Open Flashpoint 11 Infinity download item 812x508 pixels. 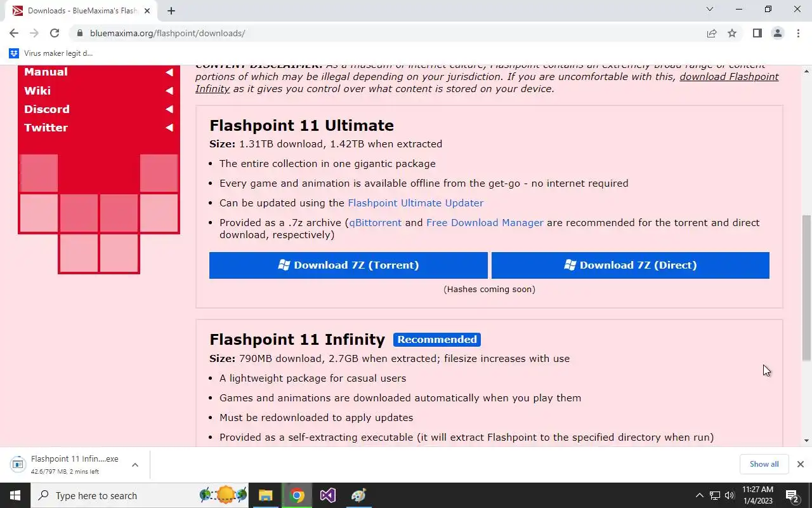pos(66,464)
